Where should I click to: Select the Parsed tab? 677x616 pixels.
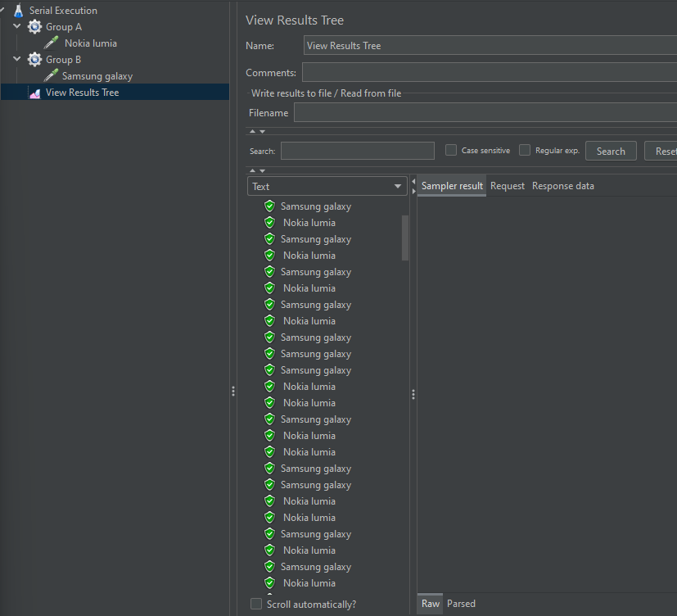point(461,604)
